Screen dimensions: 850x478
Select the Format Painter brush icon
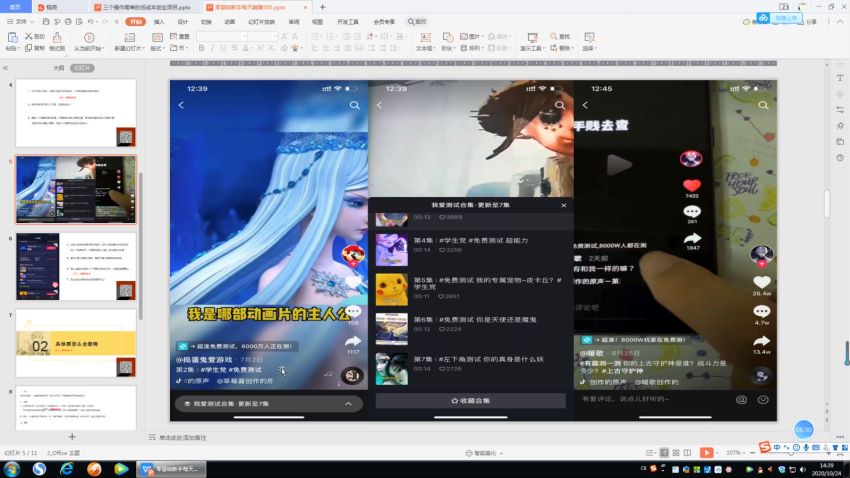coord(57,37)
